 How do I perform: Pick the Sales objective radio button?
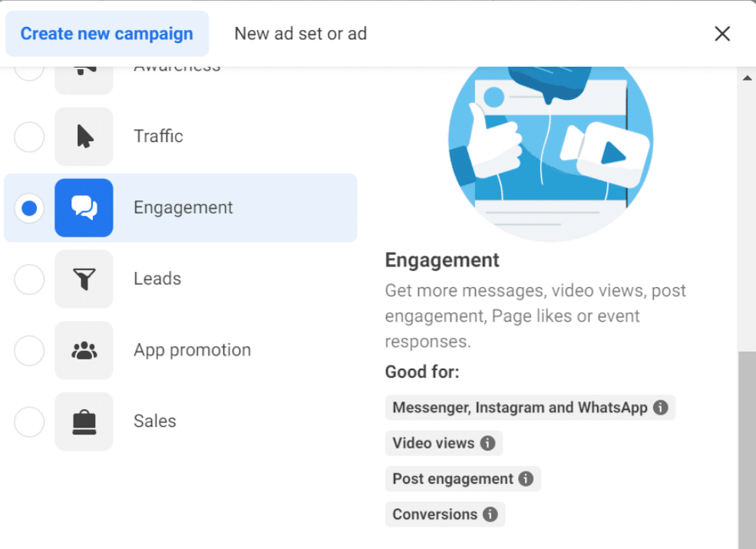29,422
